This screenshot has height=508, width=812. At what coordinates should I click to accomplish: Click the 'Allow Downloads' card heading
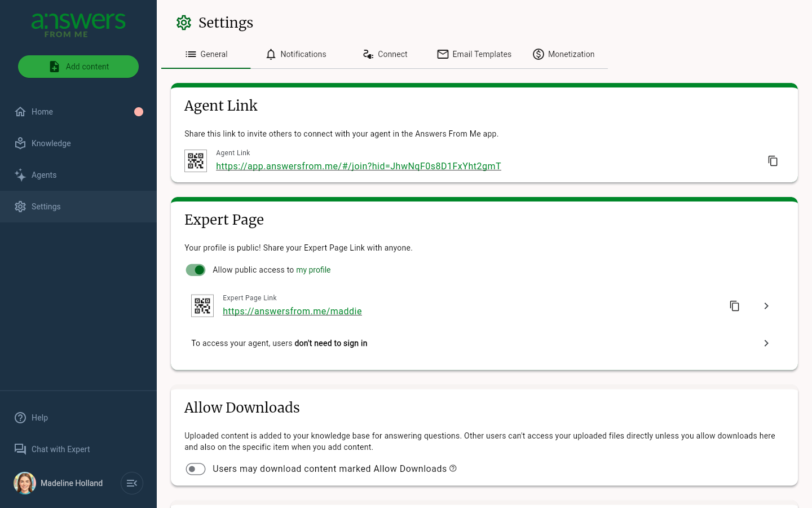point(242,408)
